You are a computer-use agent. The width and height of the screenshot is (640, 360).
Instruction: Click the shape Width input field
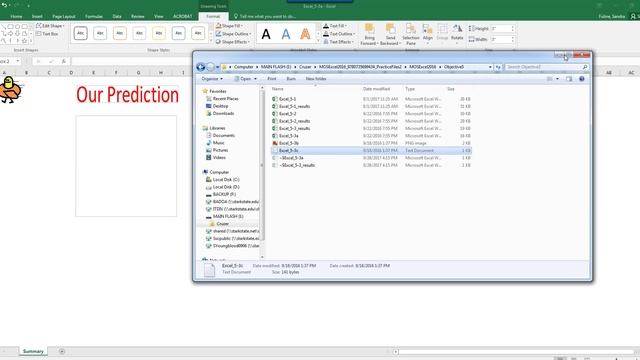coord(500,40)
